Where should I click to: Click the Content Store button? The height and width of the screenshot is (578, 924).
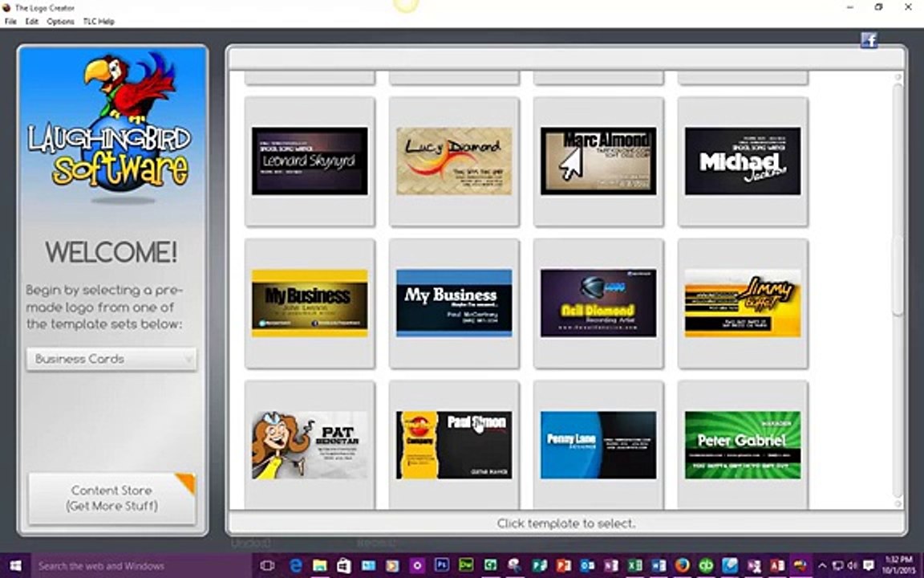point(112,499)
